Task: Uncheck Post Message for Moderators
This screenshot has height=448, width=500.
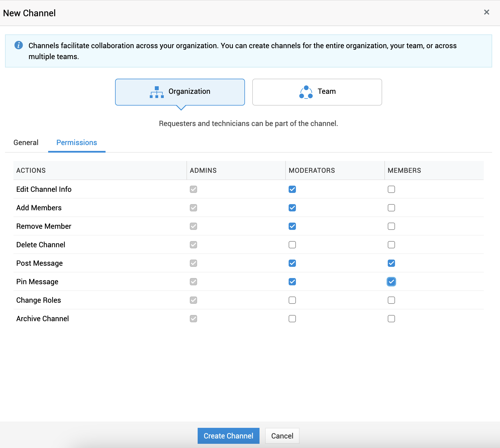Action: click(x=292, y=263)
